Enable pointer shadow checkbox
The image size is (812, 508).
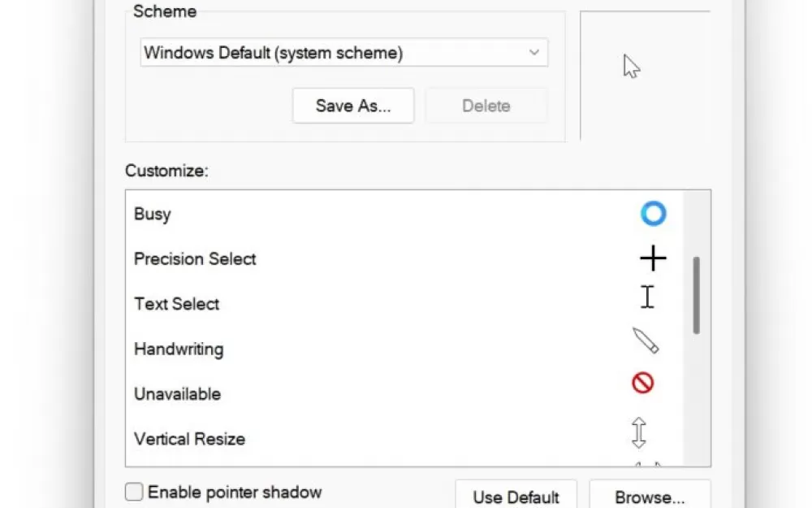pyautogui.click(x=134, y=492)
